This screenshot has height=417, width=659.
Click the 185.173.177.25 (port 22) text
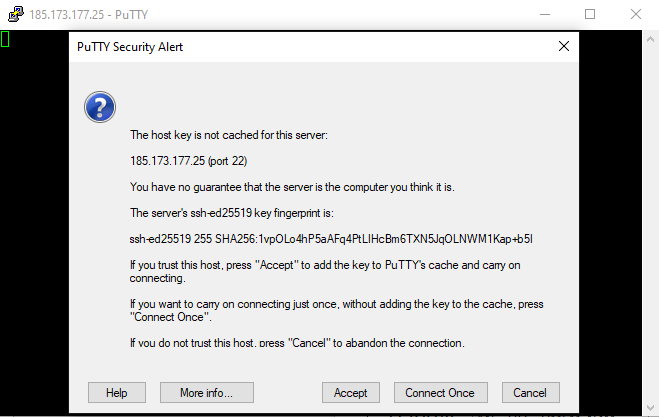click(188, 161)
